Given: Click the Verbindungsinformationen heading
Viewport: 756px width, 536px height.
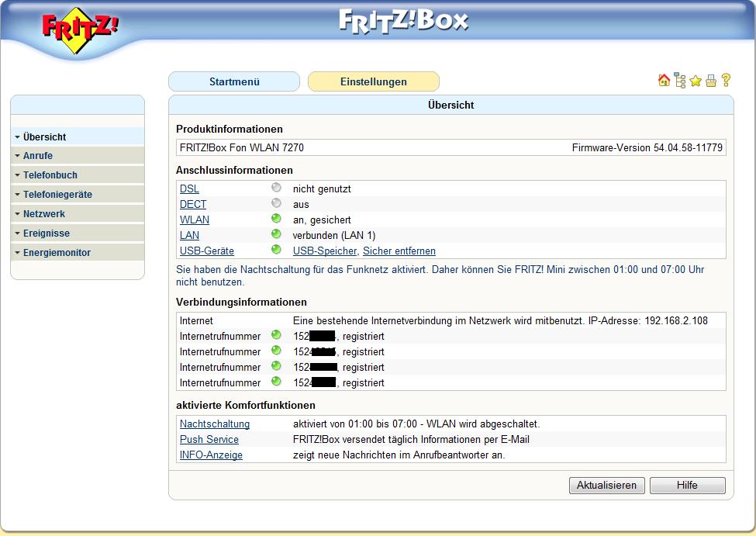Looking at the screenshot, I should 242,303.
